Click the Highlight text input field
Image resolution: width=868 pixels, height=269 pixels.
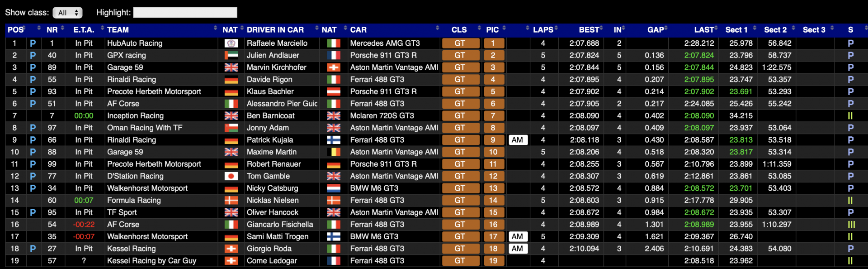tap(185, 13)
